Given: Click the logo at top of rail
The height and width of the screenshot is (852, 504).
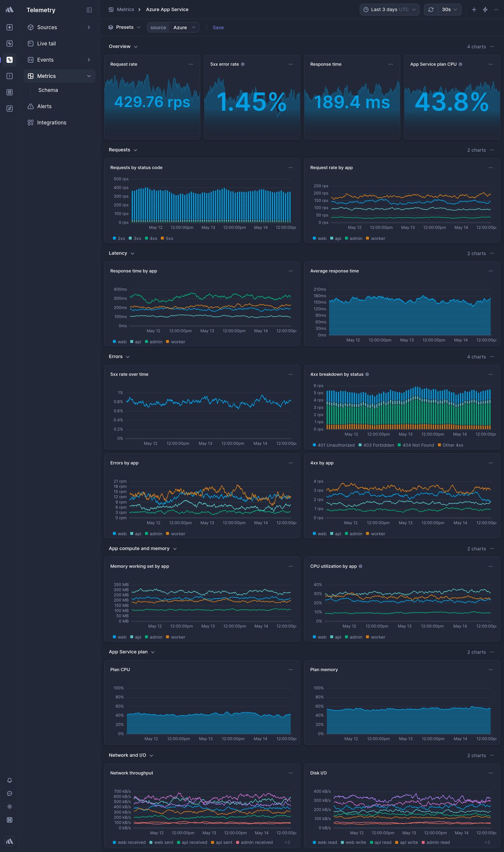Looking at the screenshot, I should click(9, 9).
